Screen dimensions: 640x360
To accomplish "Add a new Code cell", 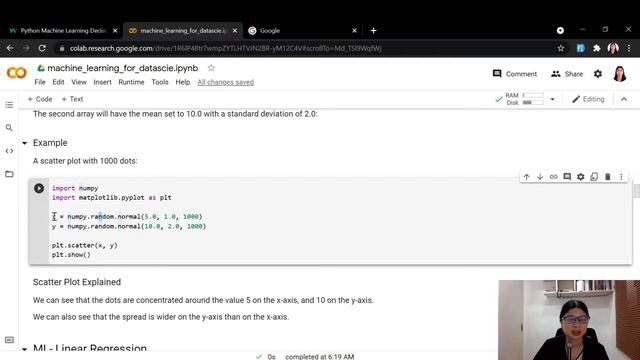I will tap(40, 99).
